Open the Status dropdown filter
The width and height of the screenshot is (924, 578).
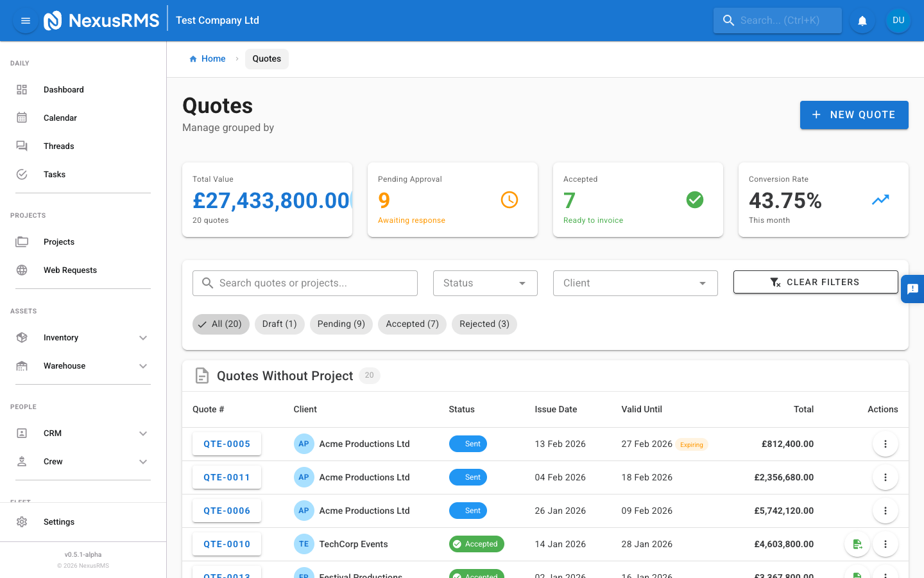(485, 283)
